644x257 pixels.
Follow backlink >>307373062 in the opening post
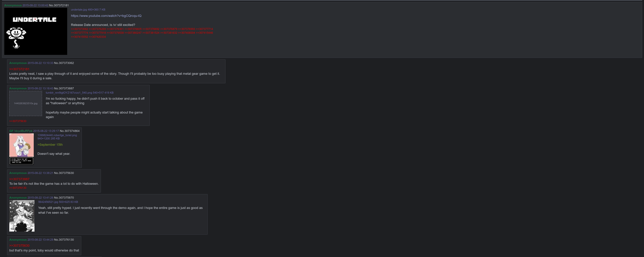[x=80, y=29]
